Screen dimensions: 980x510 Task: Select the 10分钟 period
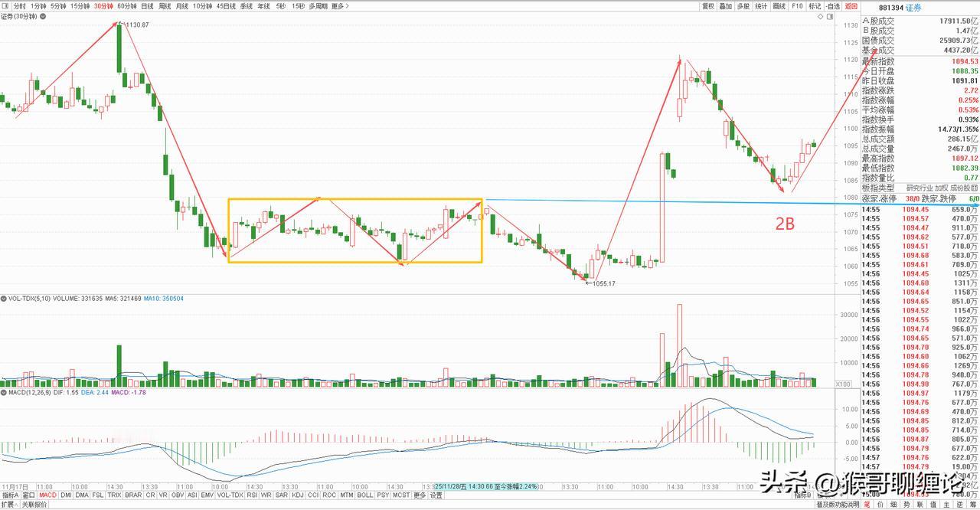[202, 6]
